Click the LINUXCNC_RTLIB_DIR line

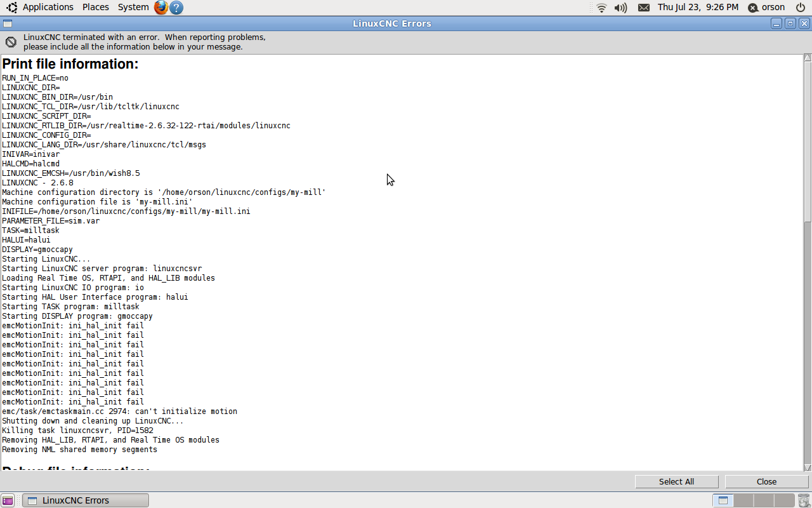pyautogui.click(x=146, y=126)
